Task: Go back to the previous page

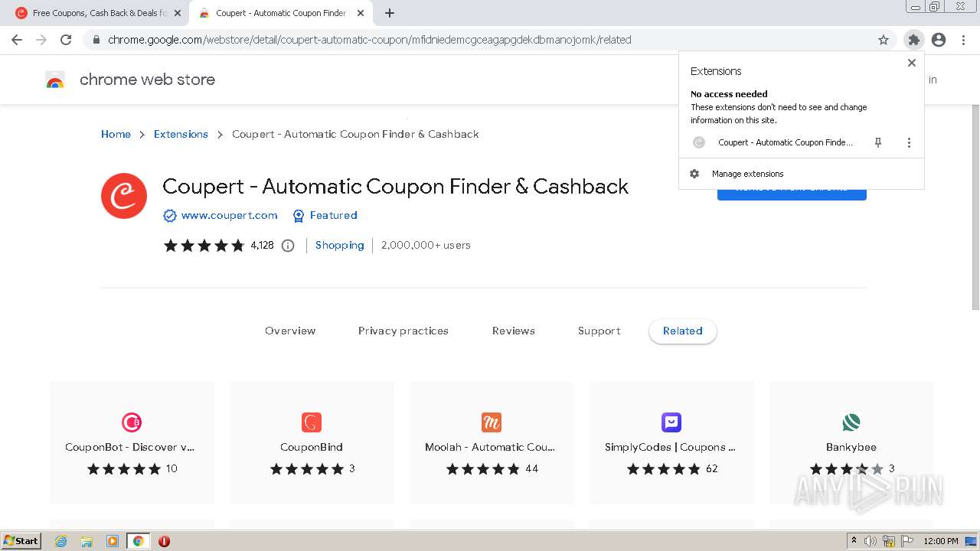Action: [x=17, y=40]
